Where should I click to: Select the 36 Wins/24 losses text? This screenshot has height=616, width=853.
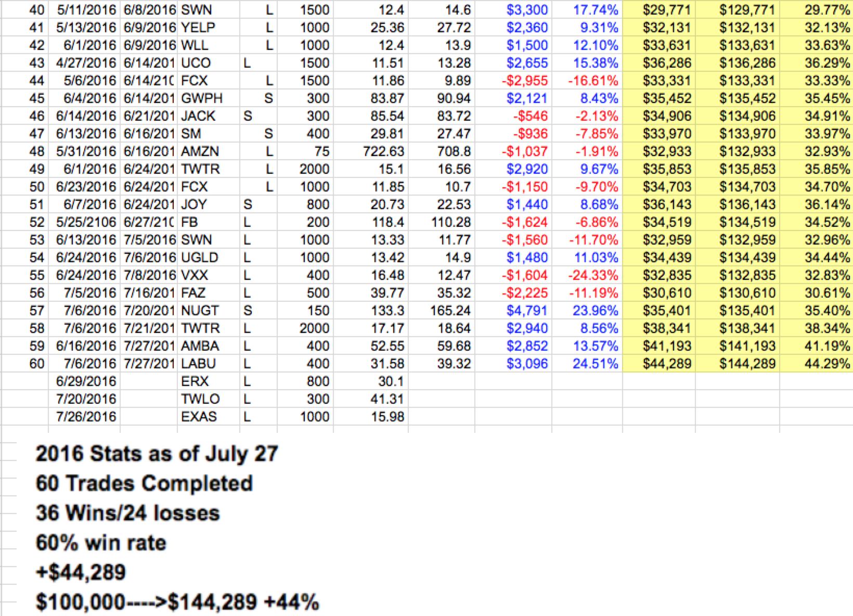128,513
